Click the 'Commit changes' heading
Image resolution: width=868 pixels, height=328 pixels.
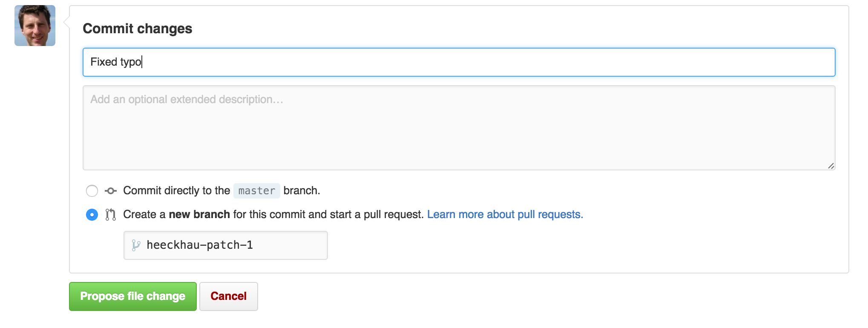pyautogui.click(x=138, y=29)
